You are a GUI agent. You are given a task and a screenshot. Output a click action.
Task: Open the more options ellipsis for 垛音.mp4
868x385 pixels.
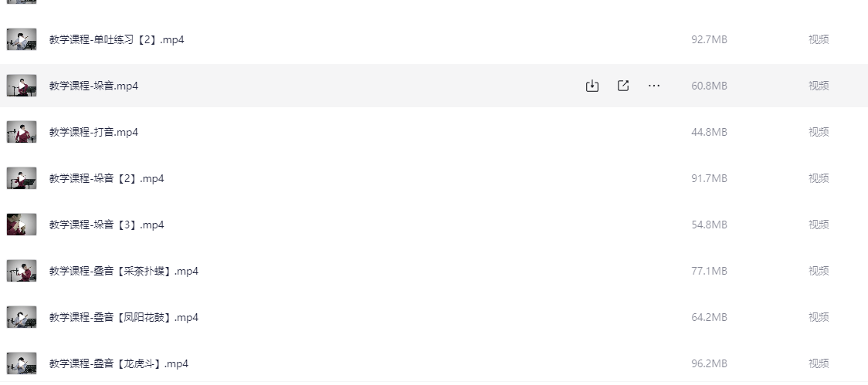click(654, 86)
